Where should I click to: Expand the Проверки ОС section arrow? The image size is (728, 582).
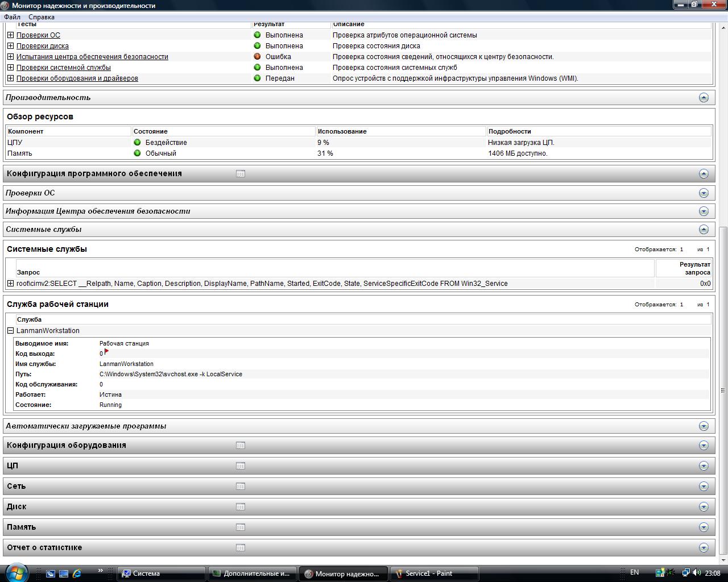(x=704, y=193)
